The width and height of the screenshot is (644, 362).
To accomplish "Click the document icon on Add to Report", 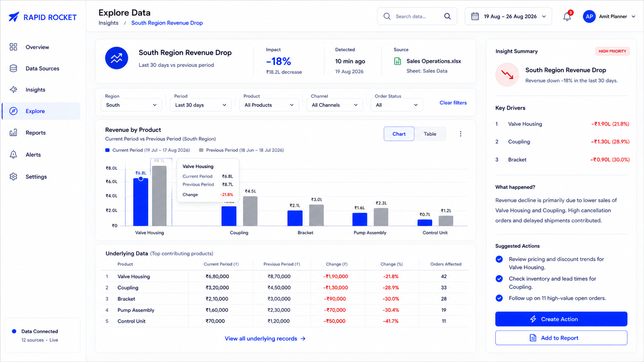I will [533, 338].
